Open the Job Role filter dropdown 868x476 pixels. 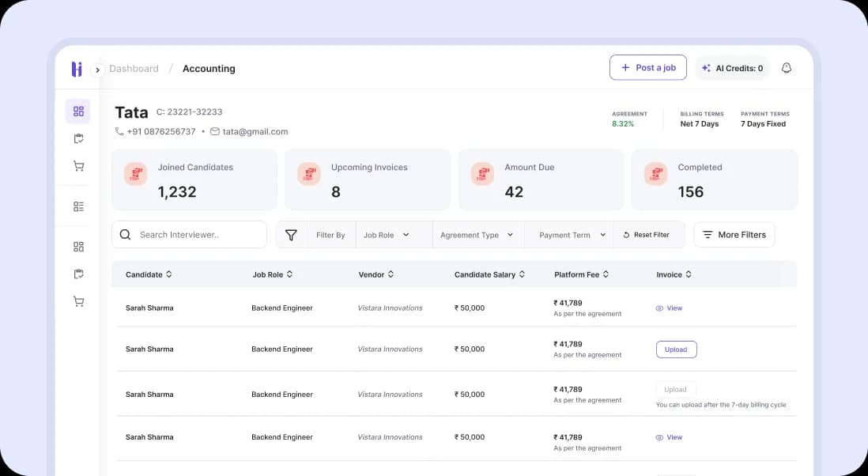pyautogui.click(x=387, y=235)
